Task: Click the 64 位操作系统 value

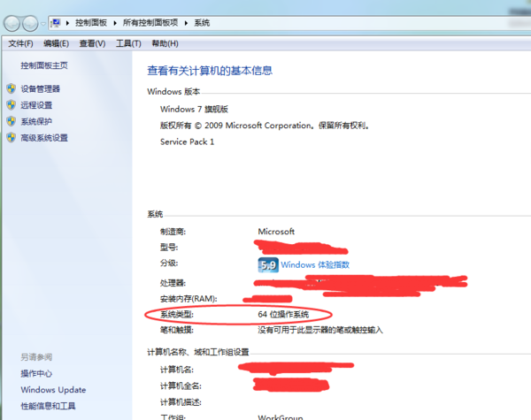Action: point(283,315)
